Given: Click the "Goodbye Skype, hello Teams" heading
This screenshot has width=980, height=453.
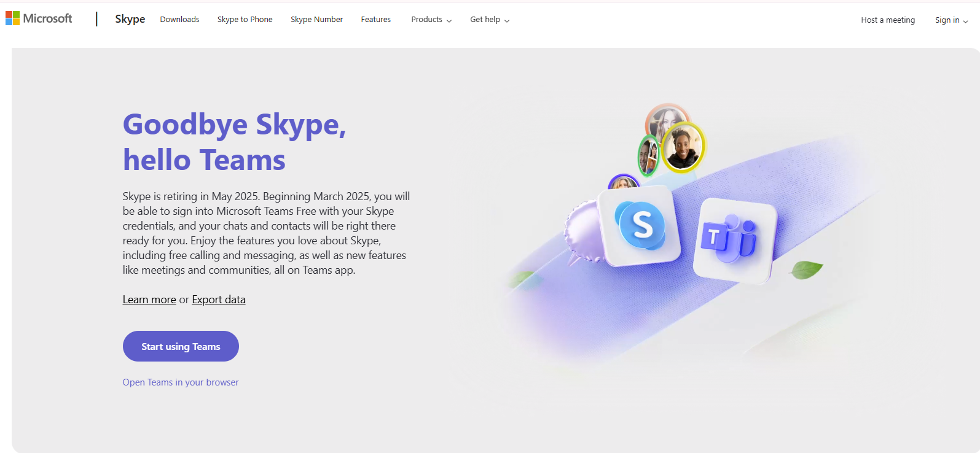Looking at the screenshot, I should click(x=235, y=142).
